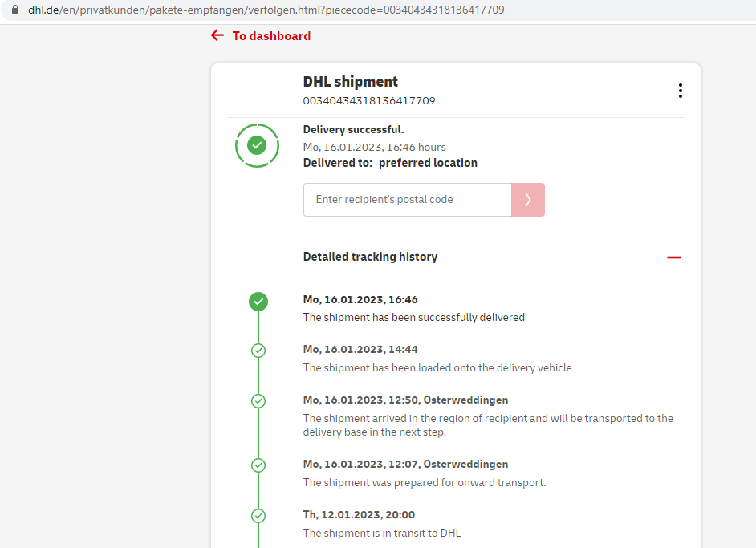Click the shipment number 00340434318136417709
756x548 pixels.
[x=368, y=101]
